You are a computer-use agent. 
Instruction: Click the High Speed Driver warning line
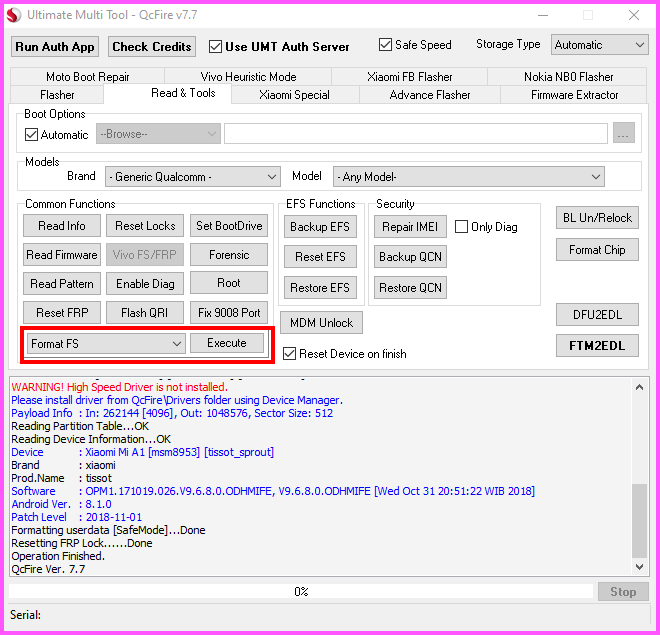(119, 387)
